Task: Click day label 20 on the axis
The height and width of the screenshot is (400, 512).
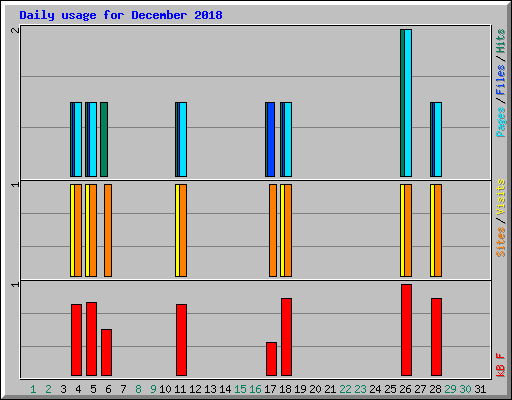Action: tap(315, 389)
